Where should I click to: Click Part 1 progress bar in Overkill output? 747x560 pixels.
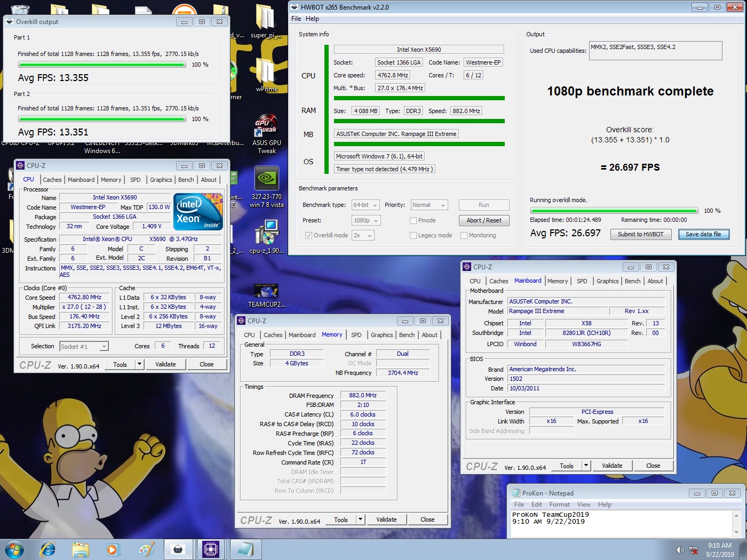[x=102, y=65]
